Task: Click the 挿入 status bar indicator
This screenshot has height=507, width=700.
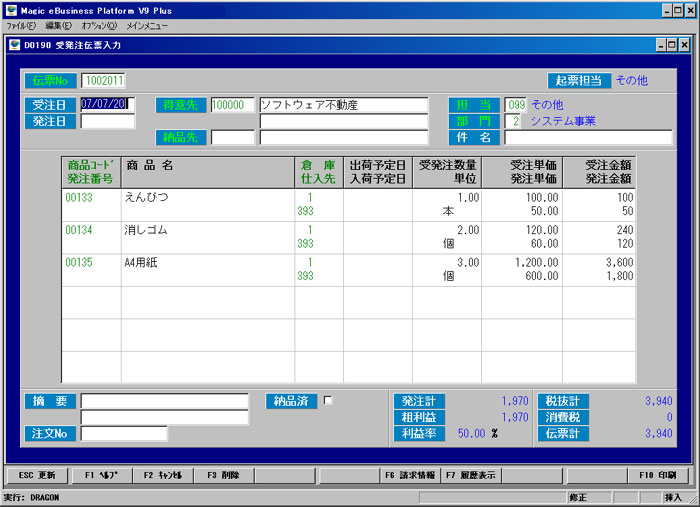Action: click(x=672, y=497)
